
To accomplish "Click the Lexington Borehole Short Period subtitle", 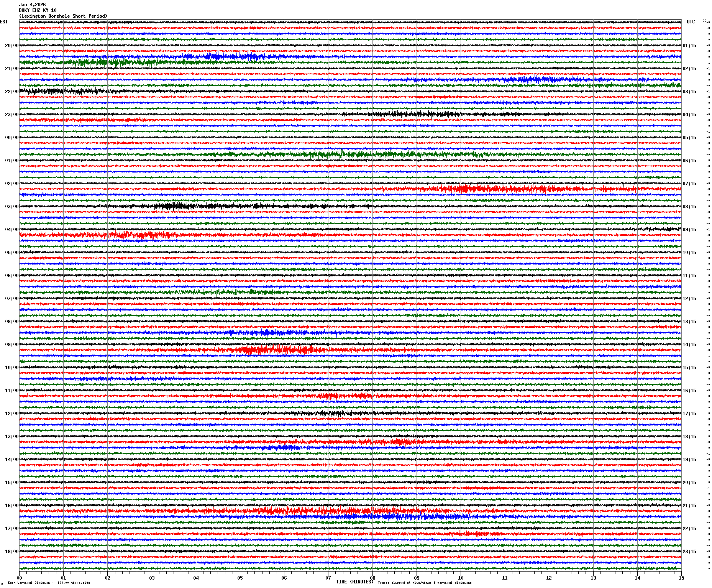I will pyautogui.click(x=63, y=16).
